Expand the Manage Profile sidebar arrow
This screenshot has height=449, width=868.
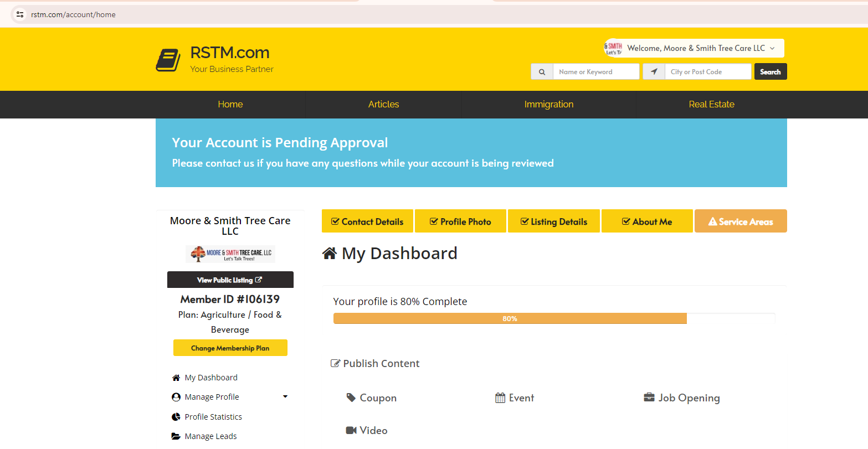coord(285,397)
